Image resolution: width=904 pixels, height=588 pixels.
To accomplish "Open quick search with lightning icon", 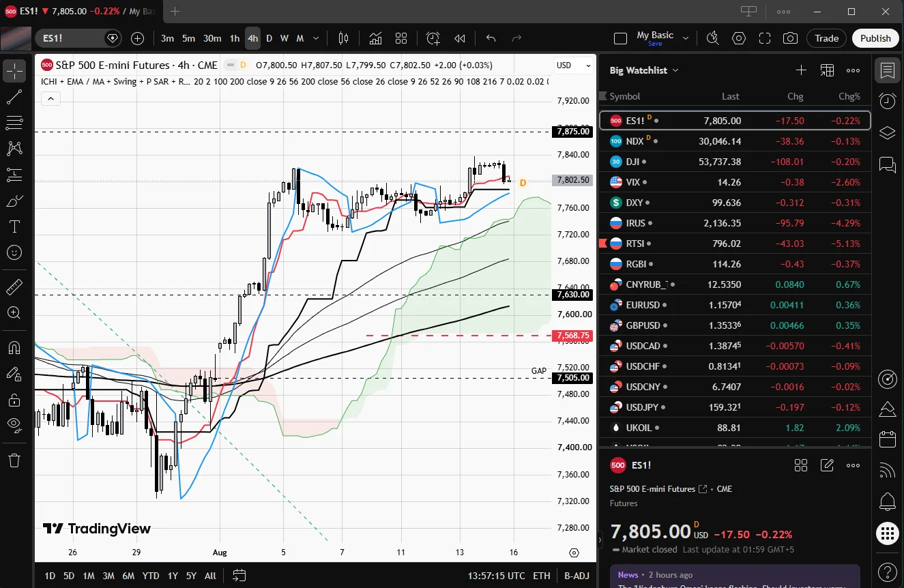I will [x=712, y=38].
